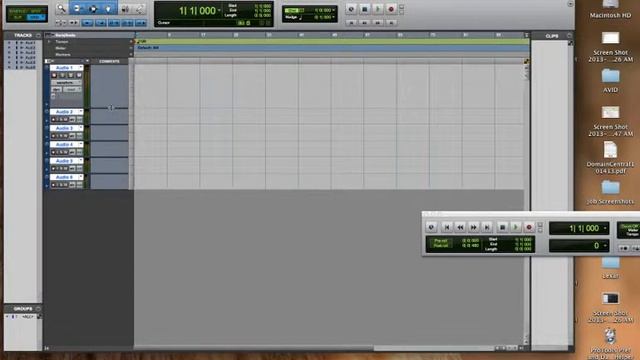Click the Audio 4 track name
This screenshot has height=360, width=640.
click(x=64, y=144)
